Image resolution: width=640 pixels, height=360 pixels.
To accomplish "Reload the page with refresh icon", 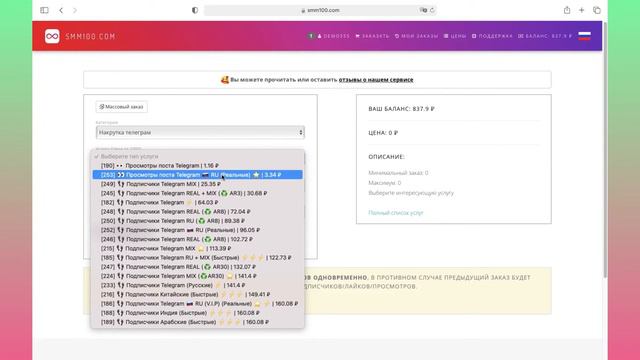I will tap(432, 10).
